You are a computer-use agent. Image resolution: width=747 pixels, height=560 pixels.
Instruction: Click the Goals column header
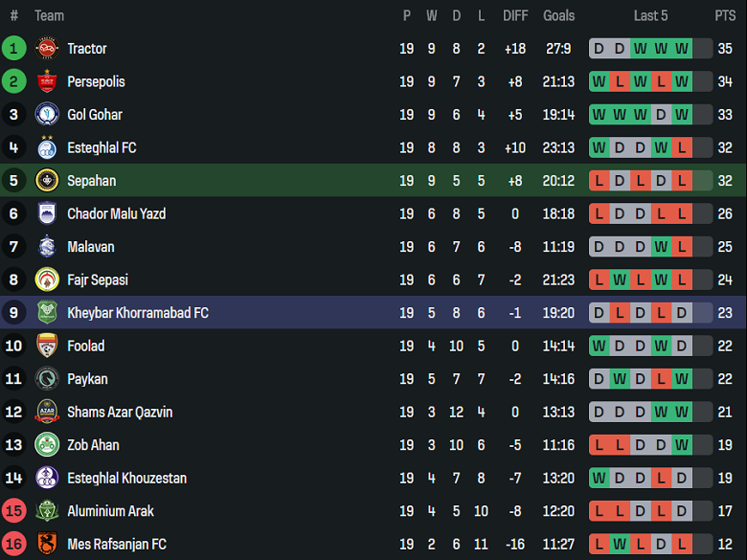click(558, 15)
